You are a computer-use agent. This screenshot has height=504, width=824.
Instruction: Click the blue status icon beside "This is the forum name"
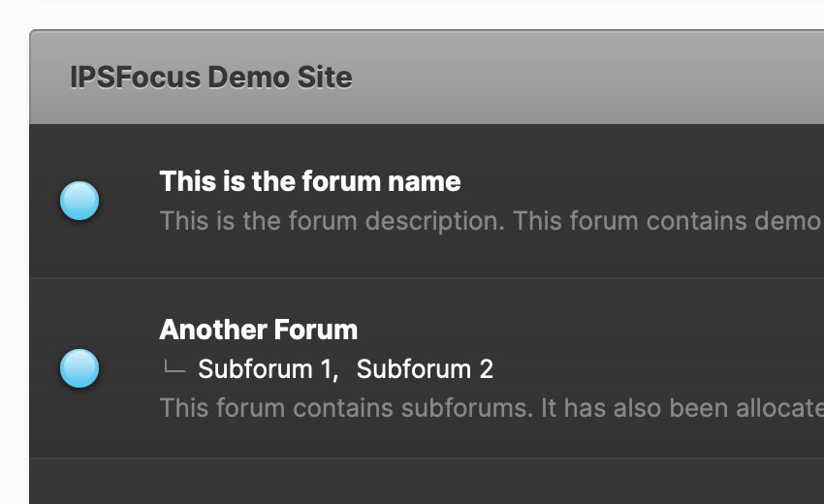[x=79, y=201]
